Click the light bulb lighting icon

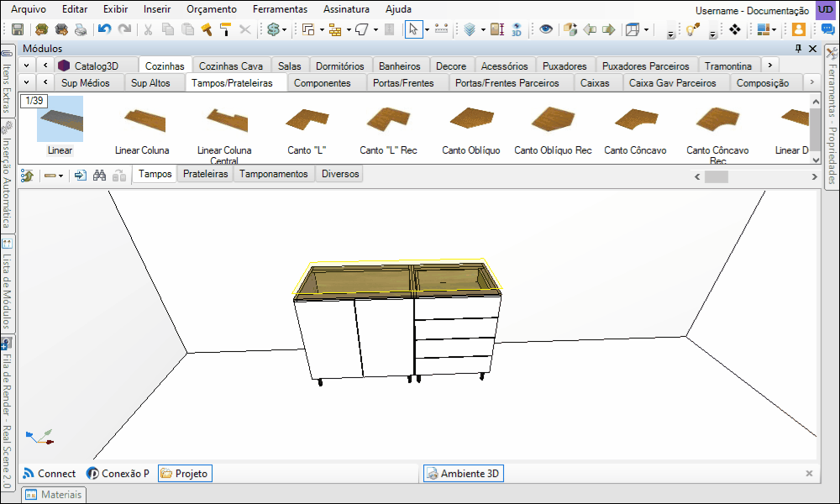pyautogui.click(x=693, y=29)
